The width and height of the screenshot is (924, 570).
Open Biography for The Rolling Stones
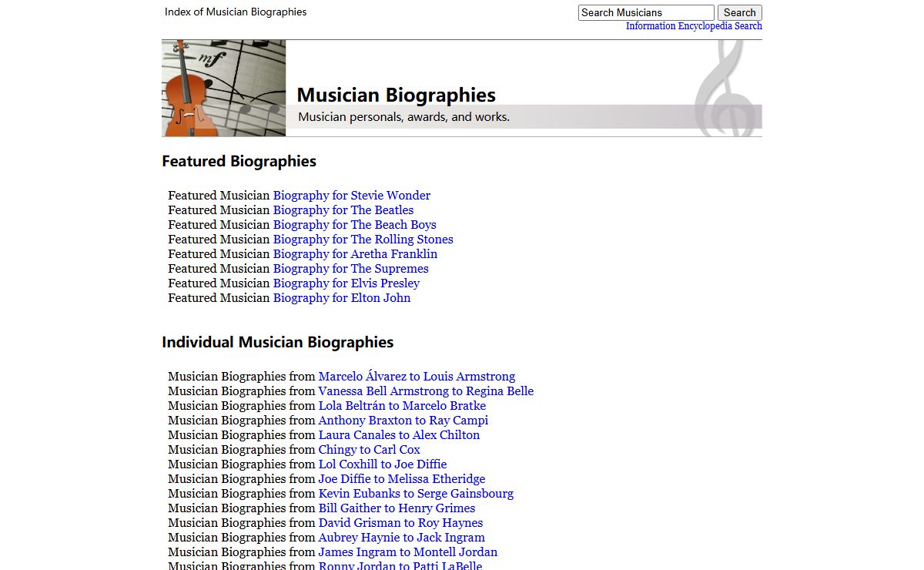tap(363, 240)
